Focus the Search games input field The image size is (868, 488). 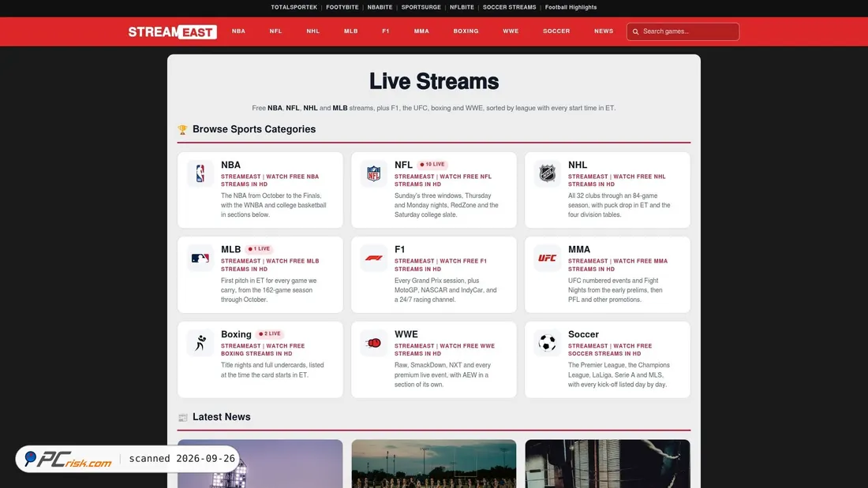pyautogui.click(x=683, y=32)
